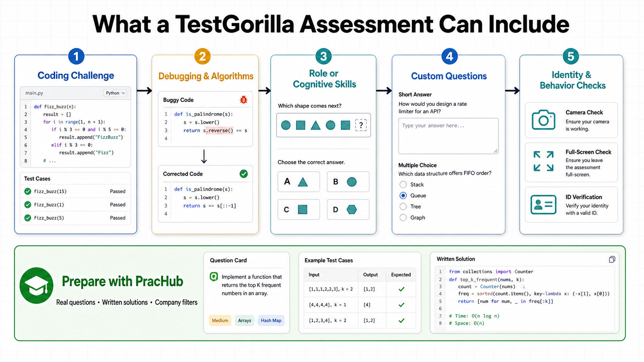Click the ID Verification card icon
The height and width of the screenshot is (362, 644).
point(543,205)
